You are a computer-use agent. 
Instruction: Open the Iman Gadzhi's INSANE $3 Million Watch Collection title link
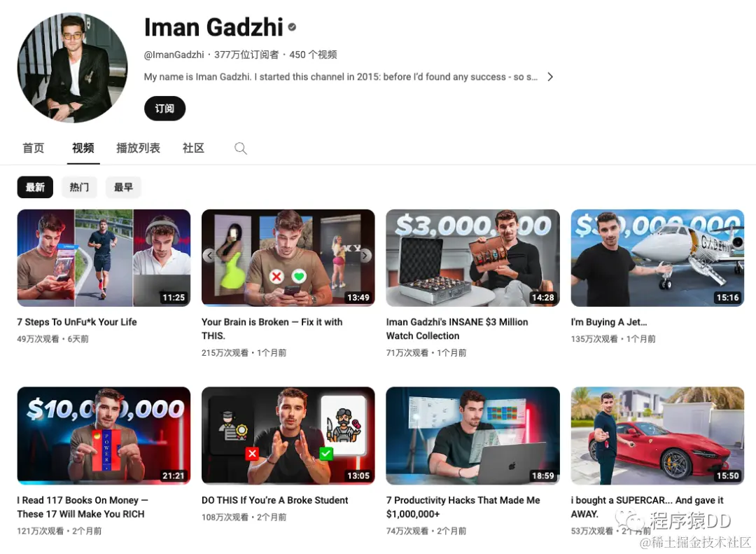point(457,328)
